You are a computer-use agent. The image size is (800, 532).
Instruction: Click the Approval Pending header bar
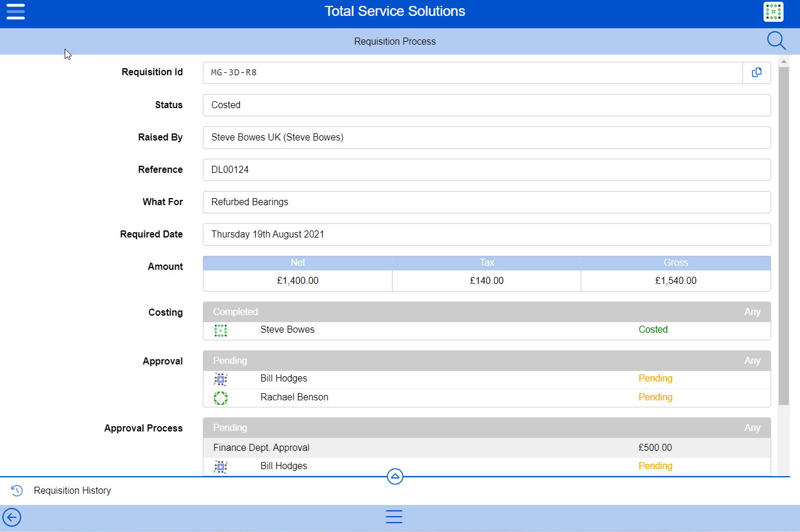coord(487,360)
